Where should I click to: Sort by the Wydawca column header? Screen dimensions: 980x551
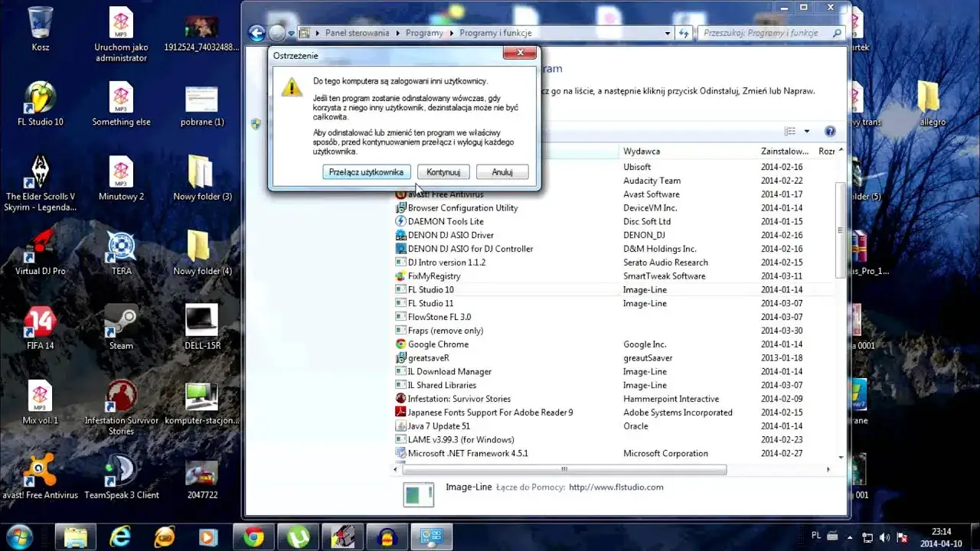click(642, 152)
